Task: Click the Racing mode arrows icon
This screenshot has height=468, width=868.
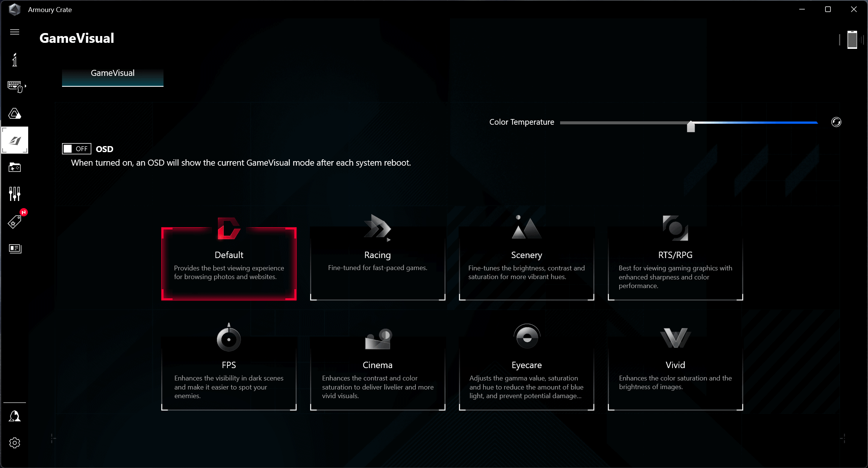Action: 377,228
